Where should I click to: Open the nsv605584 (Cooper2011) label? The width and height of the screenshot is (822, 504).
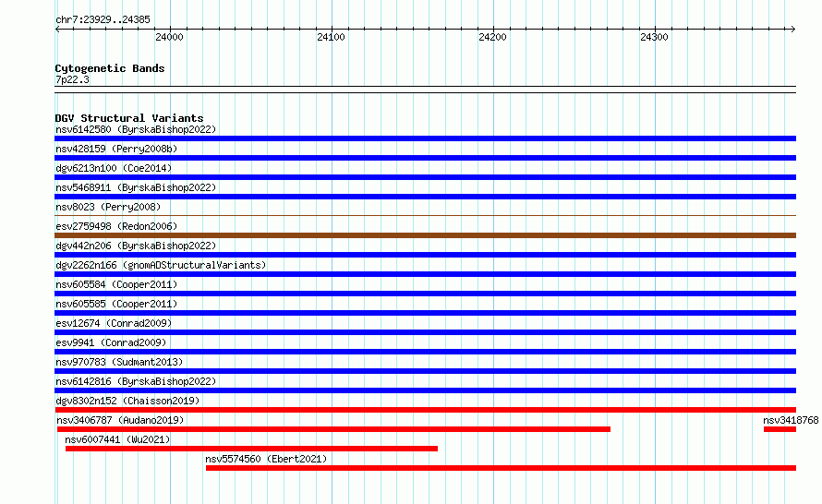point(116,284)
